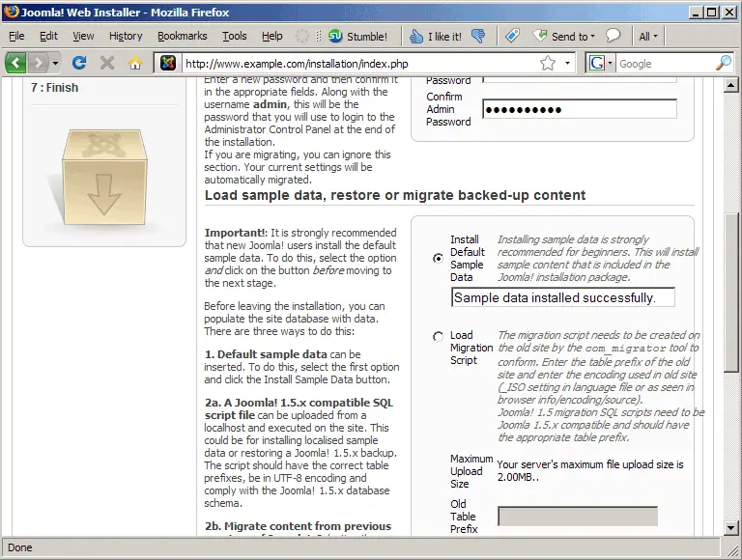Click the Confirm Admin Password field

[580, 109]
